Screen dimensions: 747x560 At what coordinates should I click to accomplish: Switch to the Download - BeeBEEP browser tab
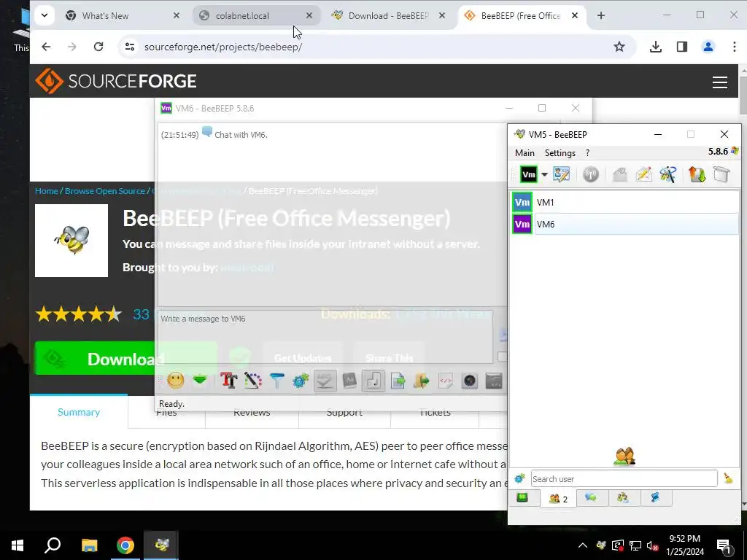(x=388, y=16)
